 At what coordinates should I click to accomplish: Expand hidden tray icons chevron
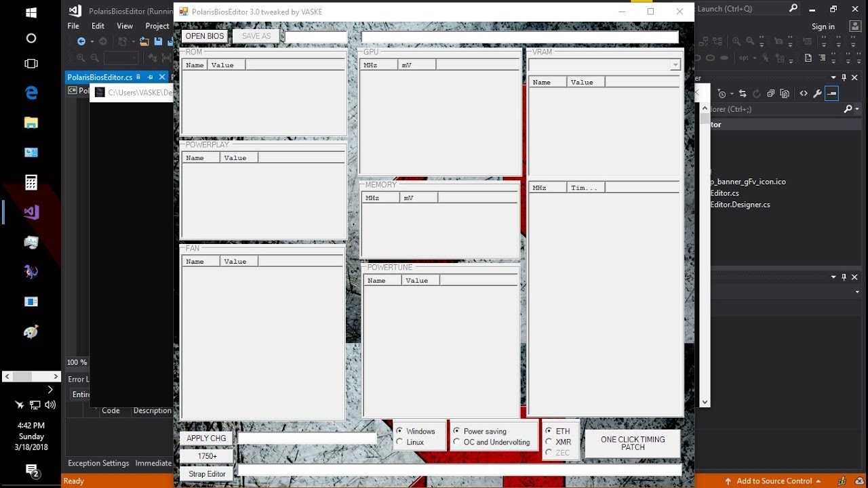click(x=50, y=390)
